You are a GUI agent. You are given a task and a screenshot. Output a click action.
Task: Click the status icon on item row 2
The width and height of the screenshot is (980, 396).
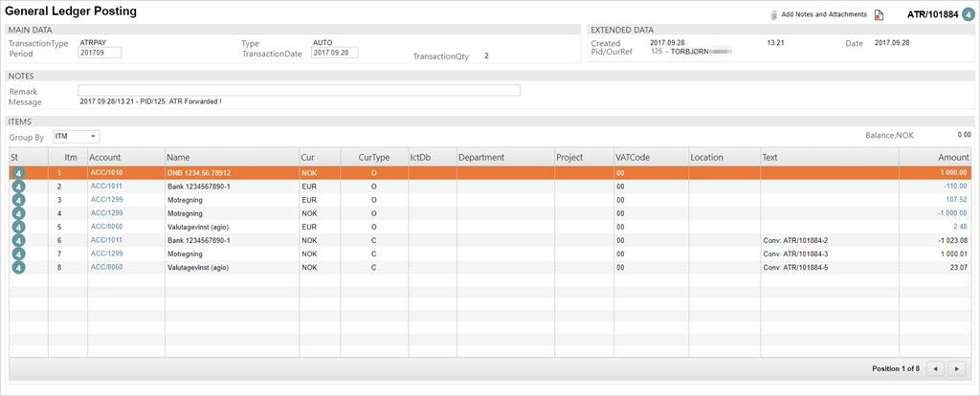coord(18,187)
